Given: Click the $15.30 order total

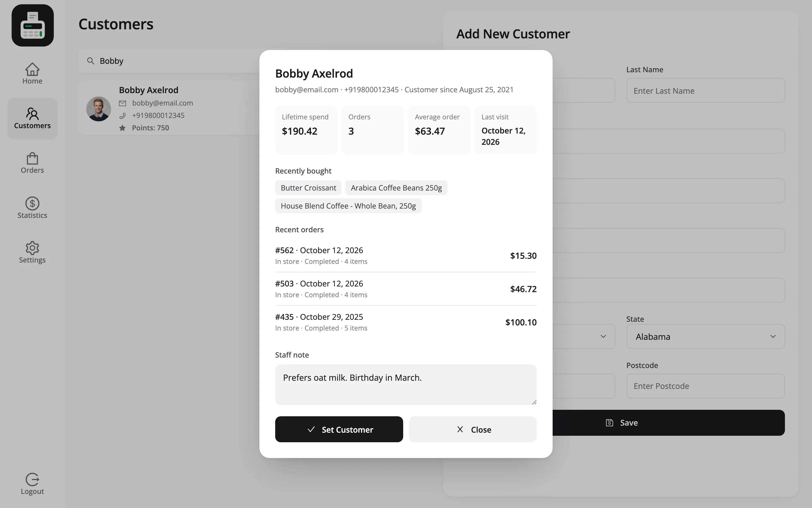Looking at the screenshot, I should point(523,256).
